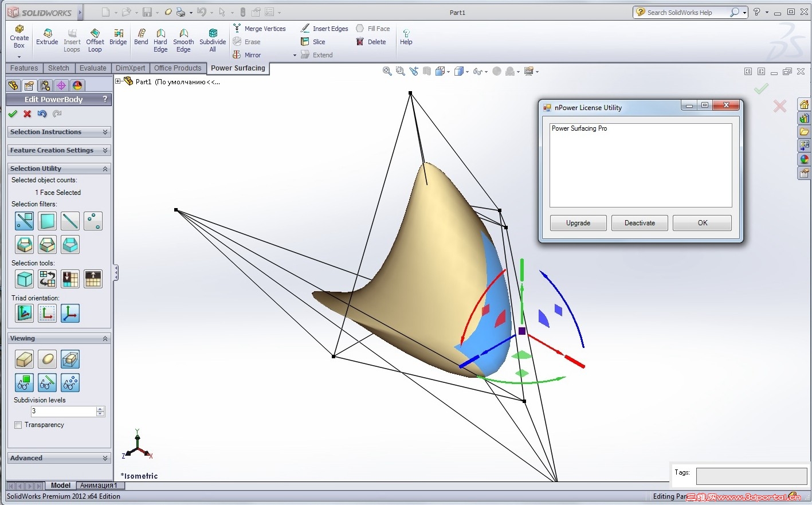Open the Create Box dropdown arrow
The width and height of the screenshot is (812, 505).
19,57
